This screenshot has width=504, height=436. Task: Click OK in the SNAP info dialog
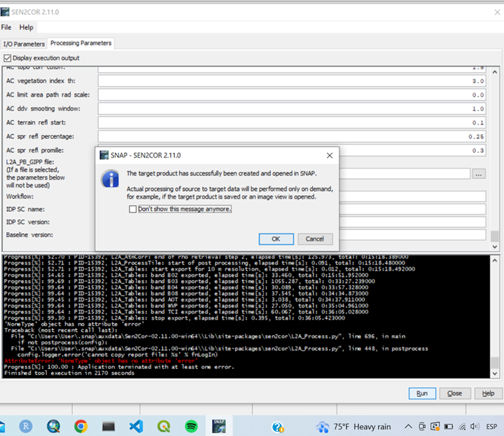click(276, 239)
